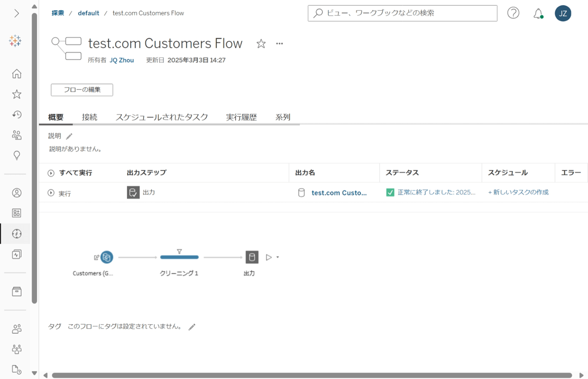Click the horizontal scrollbar at bottom
Image resolution: width=588 pixels, height=379 pixels.
coord(312,375)
